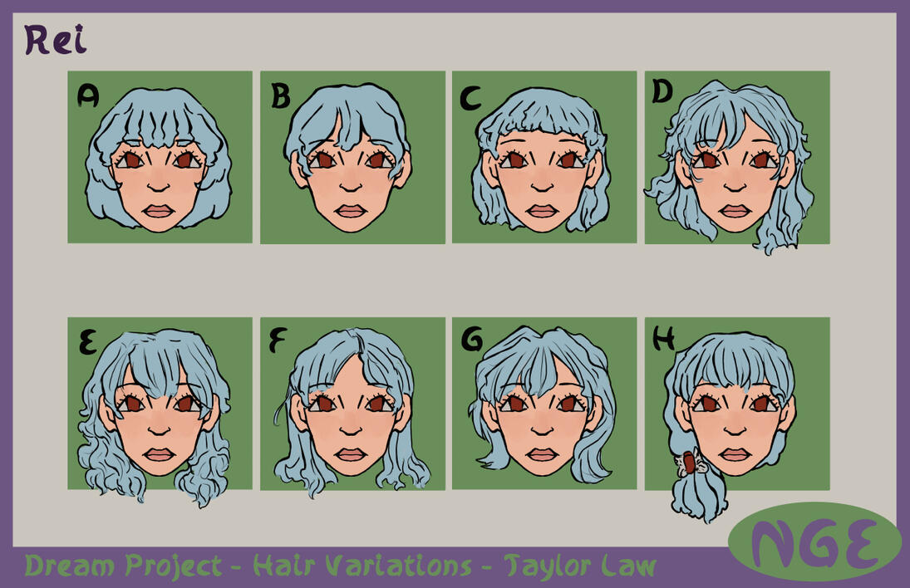Select hair variation B thumbnail
The height and width of the screenshot is (588, 910).
(x=352, y=157)
